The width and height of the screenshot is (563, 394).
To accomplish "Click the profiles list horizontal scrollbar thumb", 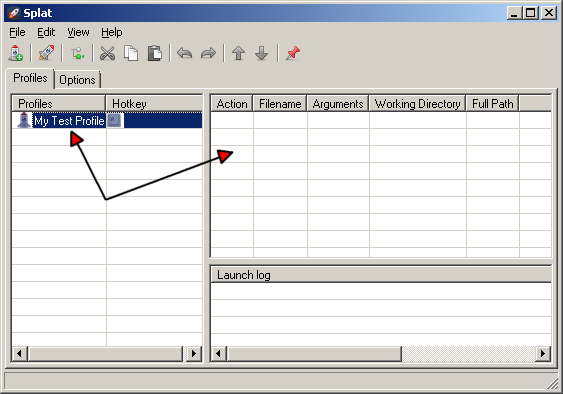I will (106, 354).
